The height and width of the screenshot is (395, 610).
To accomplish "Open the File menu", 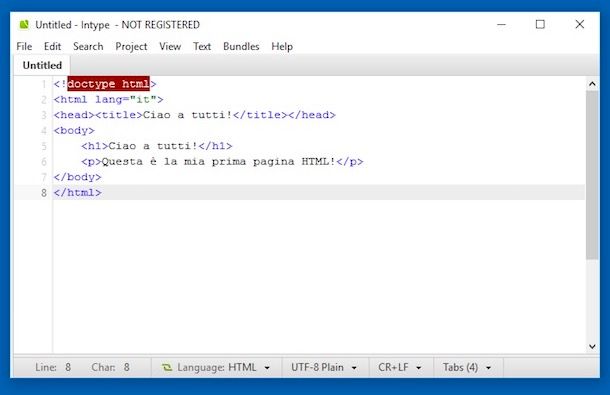I will coord(24,46).
